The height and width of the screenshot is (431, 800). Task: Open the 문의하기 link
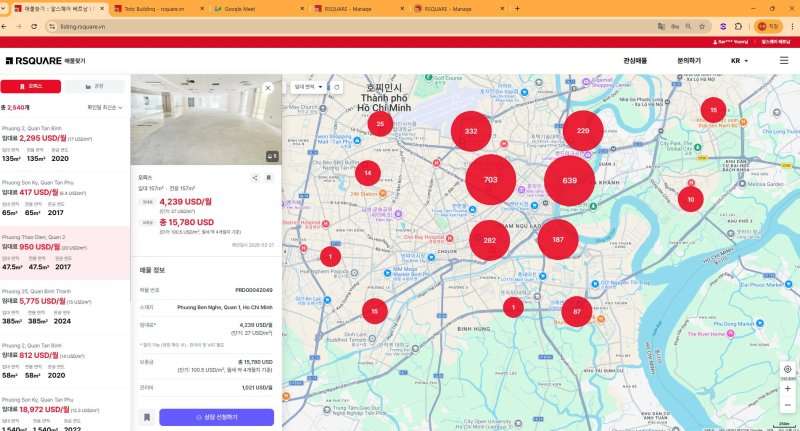click(x=689, y=61)
